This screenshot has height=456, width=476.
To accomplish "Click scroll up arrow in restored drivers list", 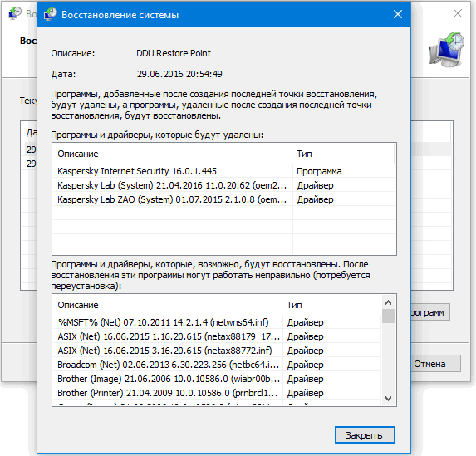I will point(388,302).
